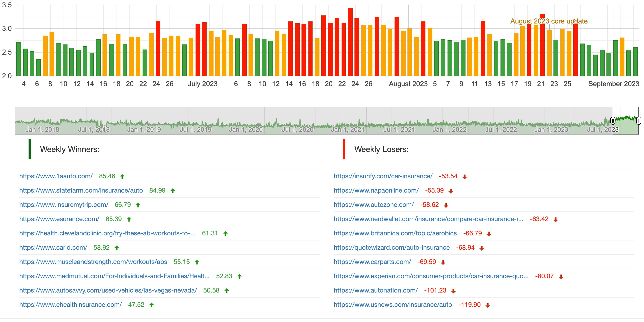Open the autonation.com link
Screen dimensions: 644x322
click(376, 290)
